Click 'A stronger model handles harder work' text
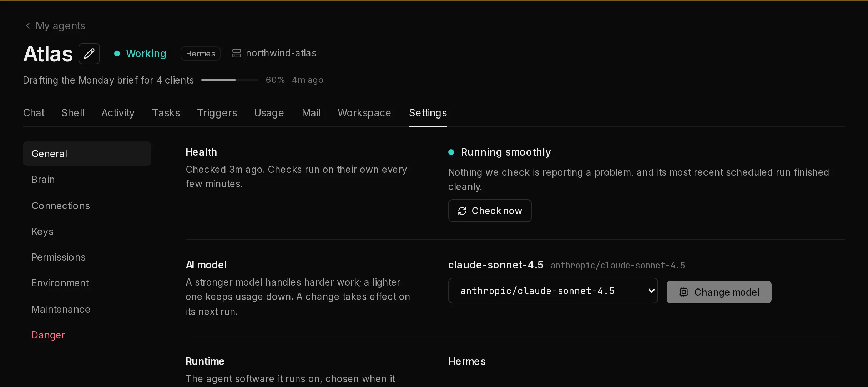 [x=273, y=282]
